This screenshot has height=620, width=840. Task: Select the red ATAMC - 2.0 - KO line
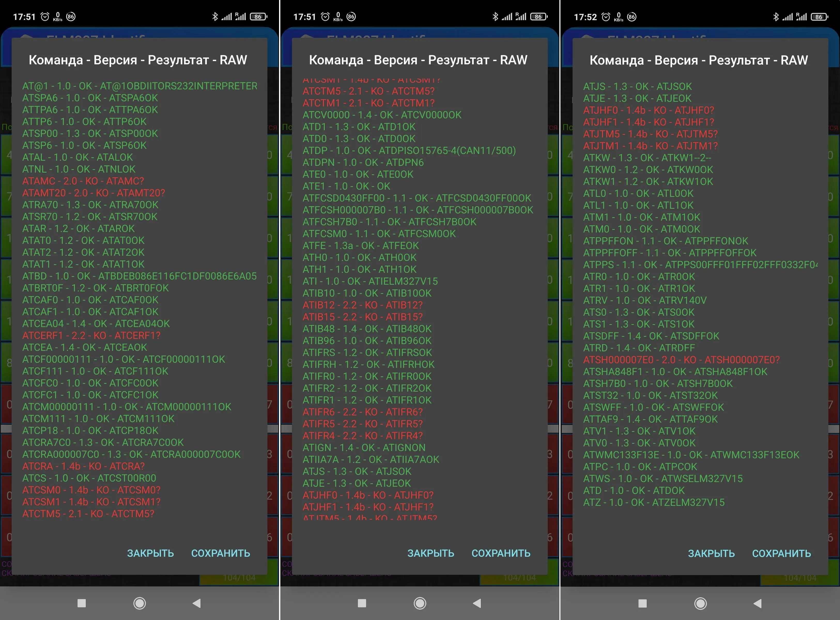click(x=83, y=181)
